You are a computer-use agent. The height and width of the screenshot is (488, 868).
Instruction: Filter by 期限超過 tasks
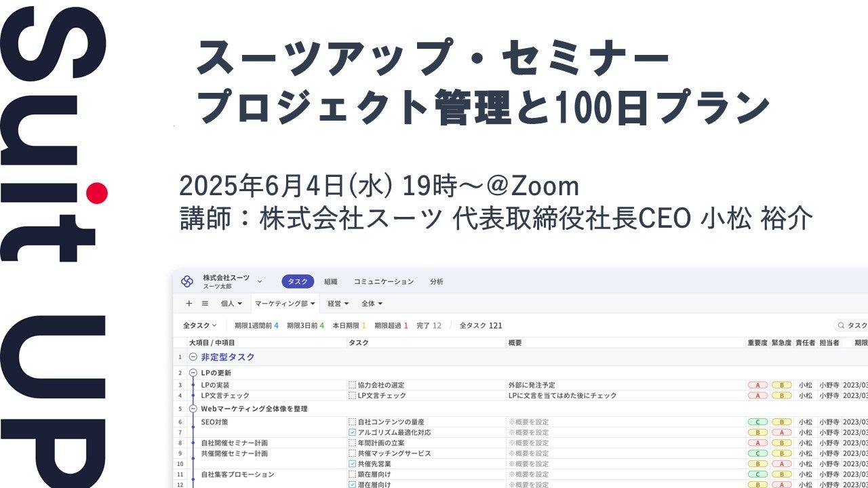(391, 325)
